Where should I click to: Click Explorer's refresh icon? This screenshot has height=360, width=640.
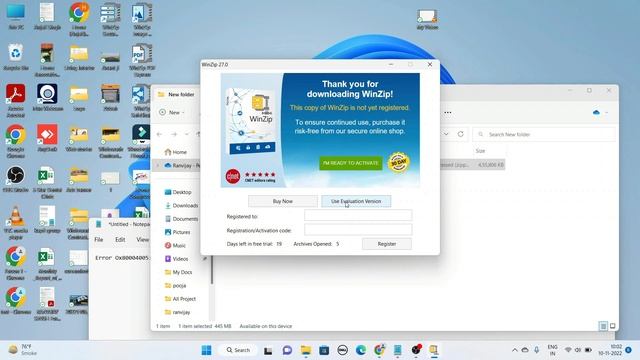460,134
